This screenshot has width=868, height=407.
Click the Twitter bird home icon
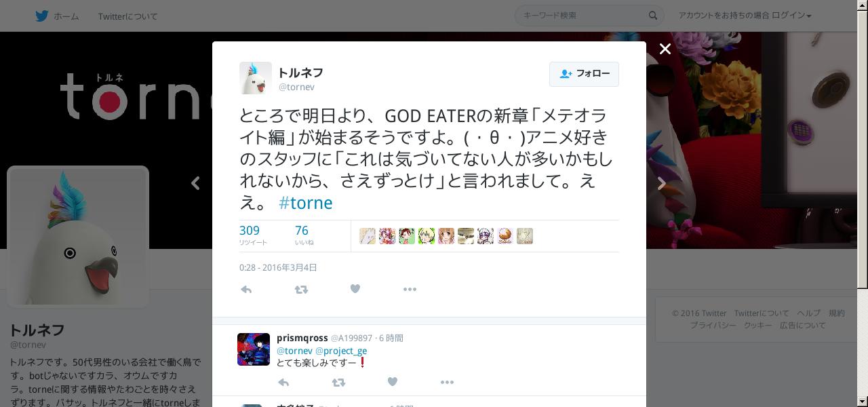click(x=42, y=16)
